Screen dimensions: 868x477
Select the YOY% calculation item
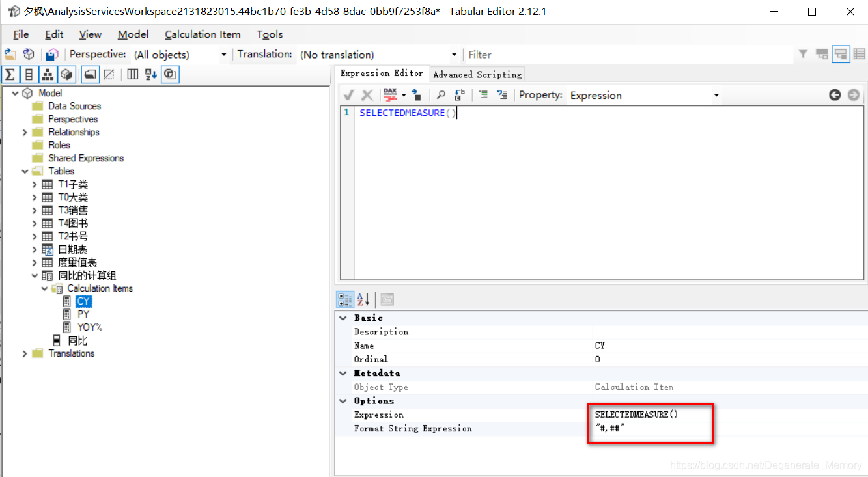[90, 327]
